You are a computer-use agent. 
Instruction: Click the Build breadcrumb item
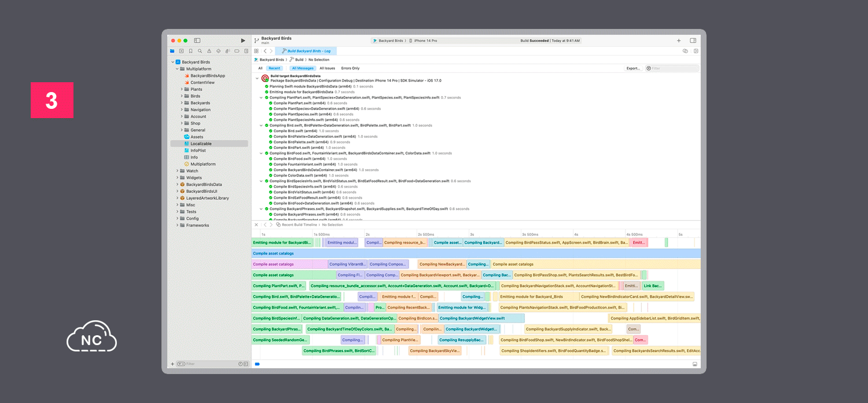click(297, 60)
